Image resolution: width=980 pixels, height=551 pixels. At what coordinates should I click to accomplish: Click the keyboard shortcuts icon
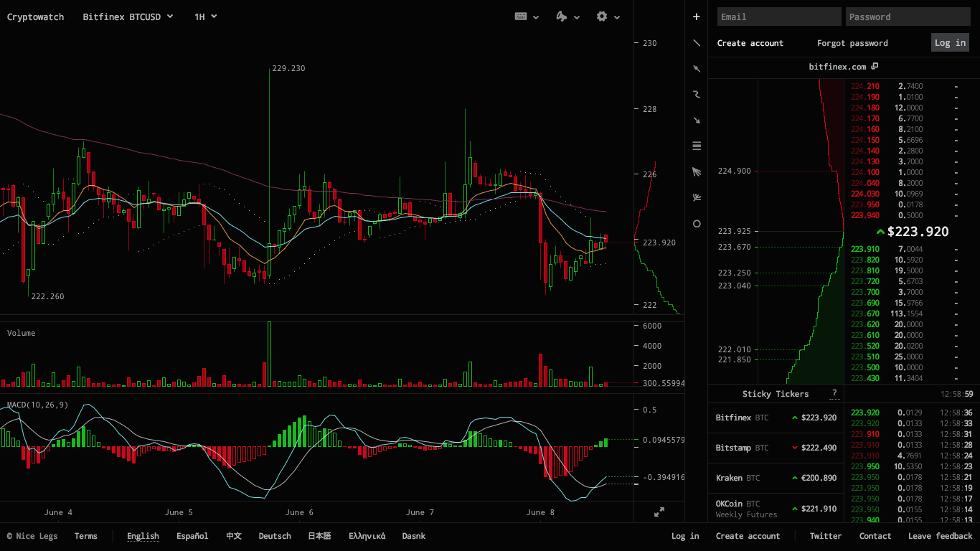pos(522,17)
